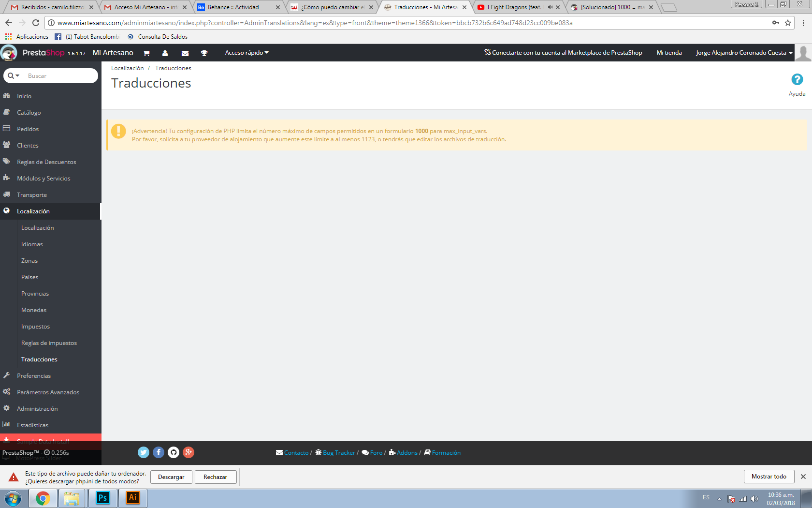Click the Descargar button
Viewport: 812px width, 508px height.
pos(171,477)
